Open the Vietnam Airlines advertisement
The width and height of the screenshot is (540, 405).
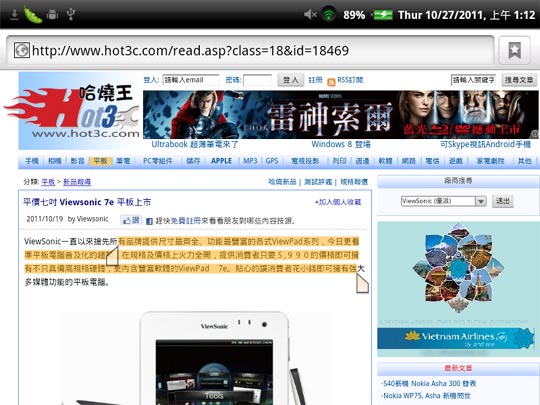(457, 289)
